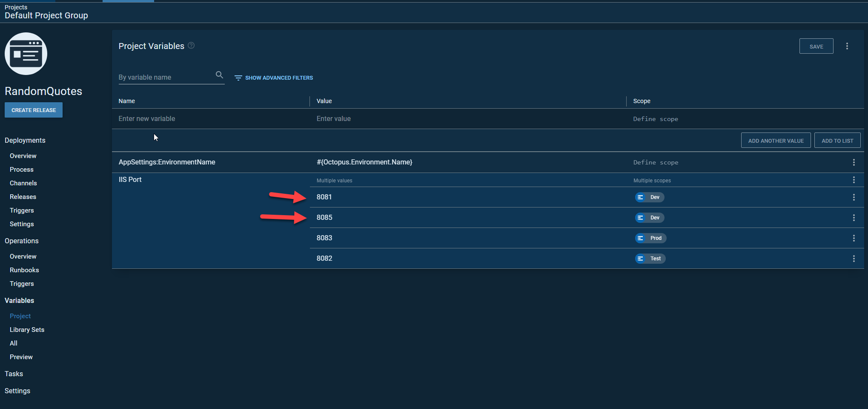Click the ADD ANOTHER VALUE button
The image size is (868, 409).
pyautogui.click(x=776, y=140)
